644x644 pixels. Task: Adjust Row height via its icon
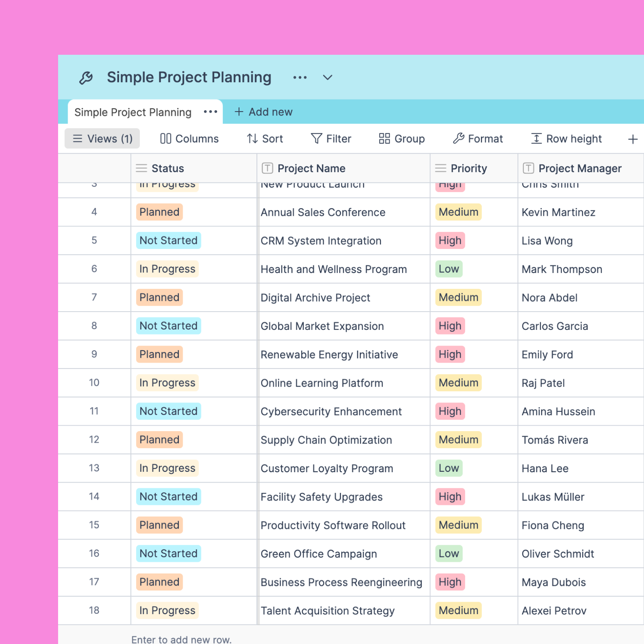pos(537,139)
